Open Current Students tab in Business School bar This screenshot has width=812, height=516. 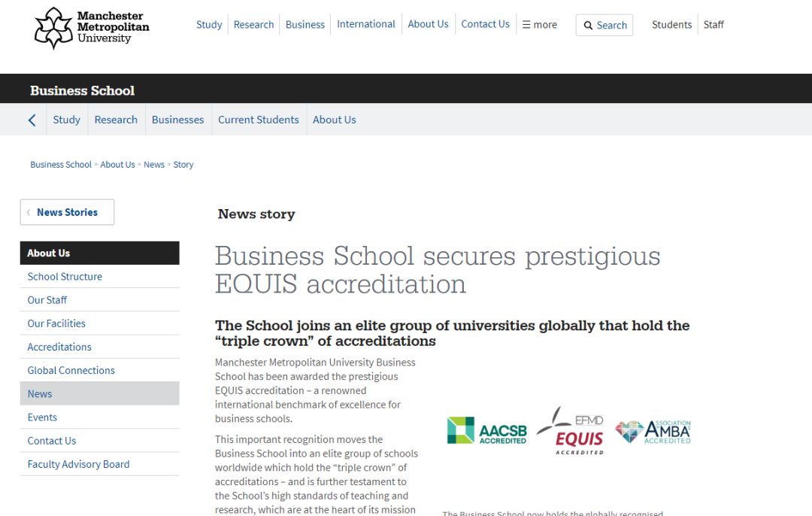pyautogui.click(x=258, y=120)
